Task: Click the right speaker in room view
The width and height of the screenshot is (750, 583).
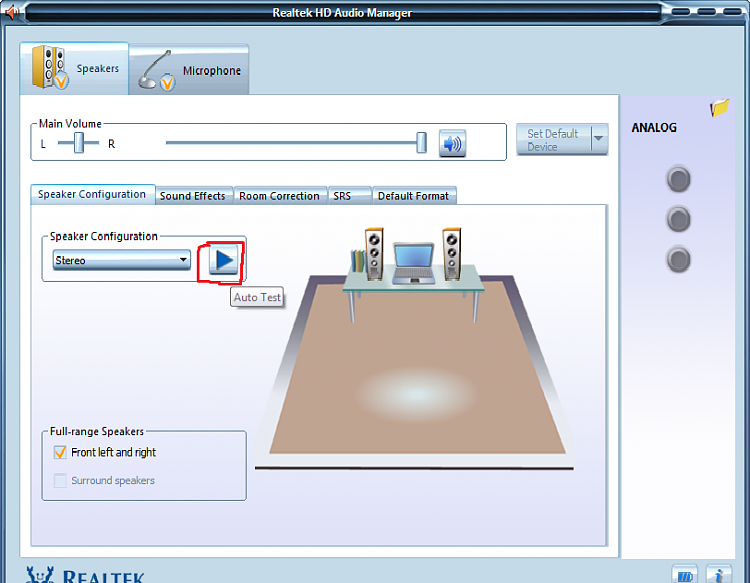Action: 452,254
